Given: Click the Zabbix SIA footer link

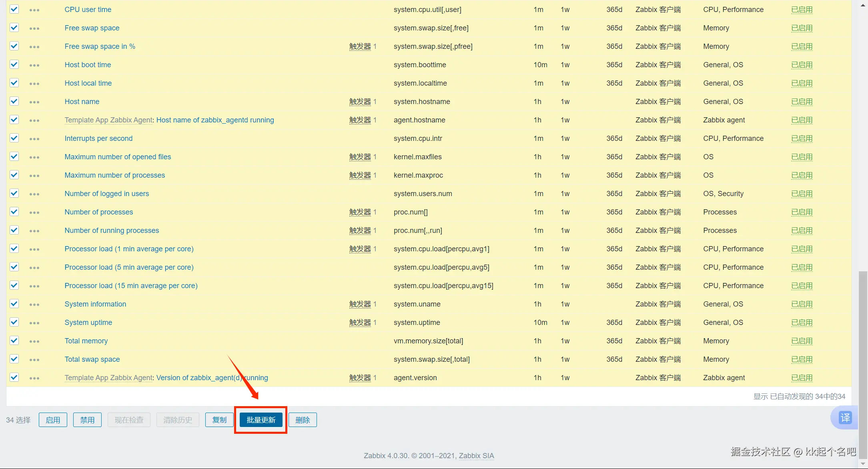Looking at the screenshot, I should click(x=476, y=456).
